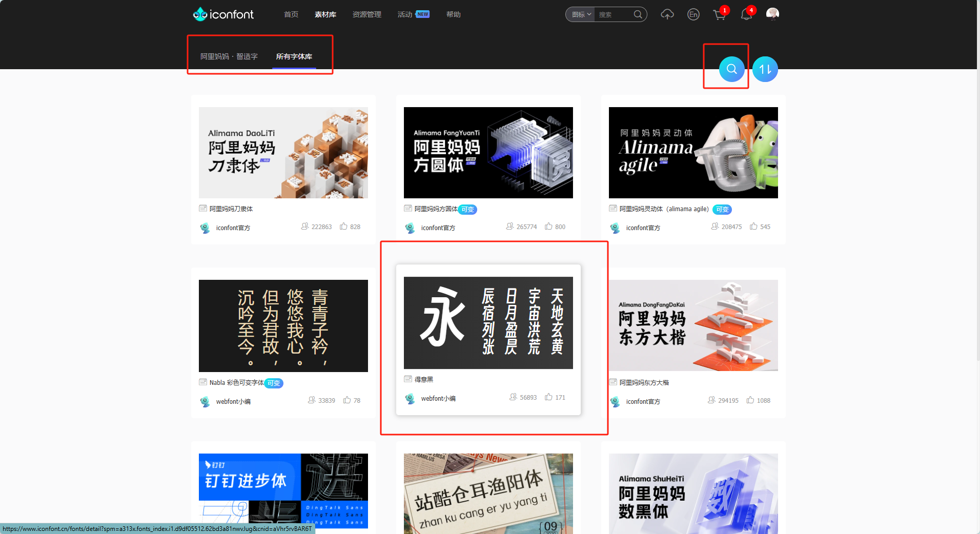Click the users icon beside 294195
This screenshot has height=534, width=980.
tap(711, 400)
